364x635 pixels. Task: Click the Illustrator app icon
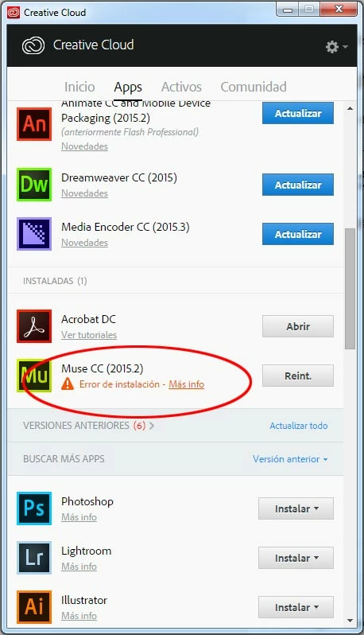click(34, 607)
